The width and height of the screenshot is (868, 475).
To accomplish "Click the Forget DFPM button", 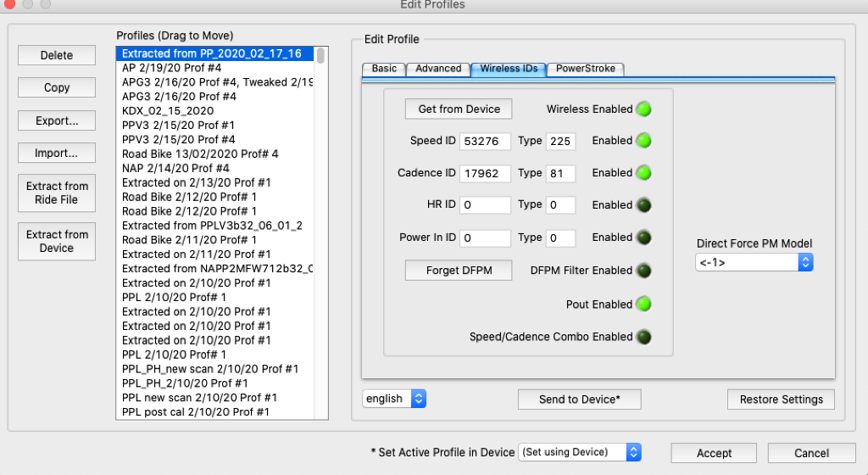I will (459, 271).
